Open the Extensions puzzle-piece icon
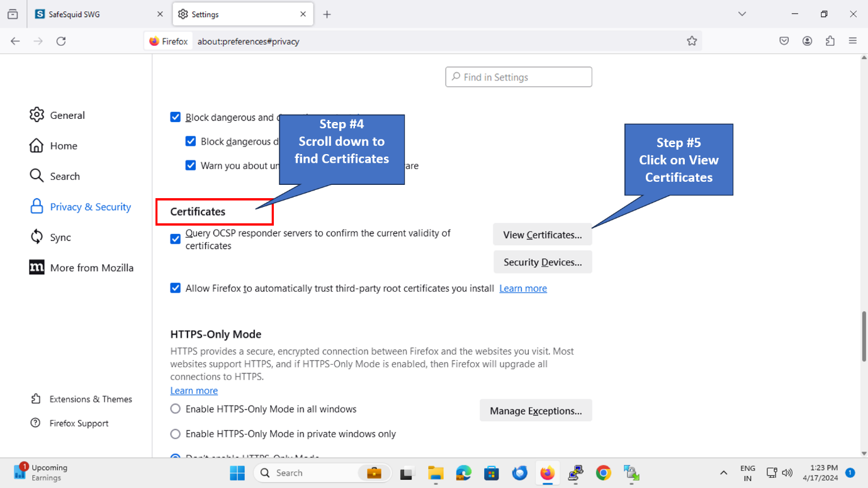 click(830, 41)
